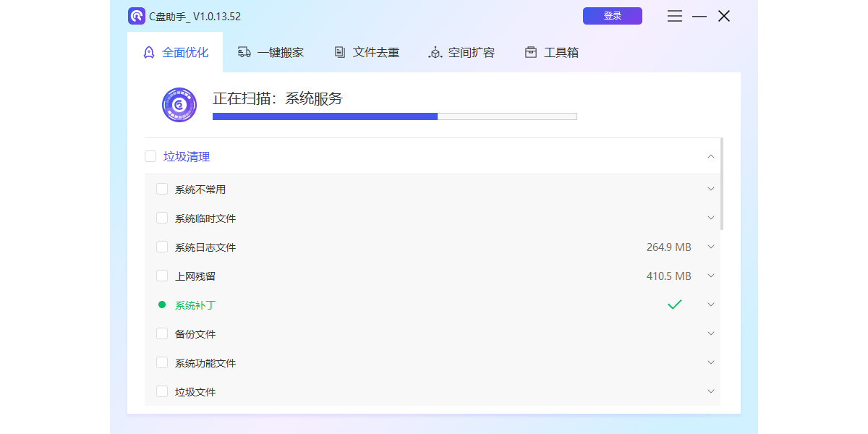Expand the 备份文件 row details

coord(710,333)
